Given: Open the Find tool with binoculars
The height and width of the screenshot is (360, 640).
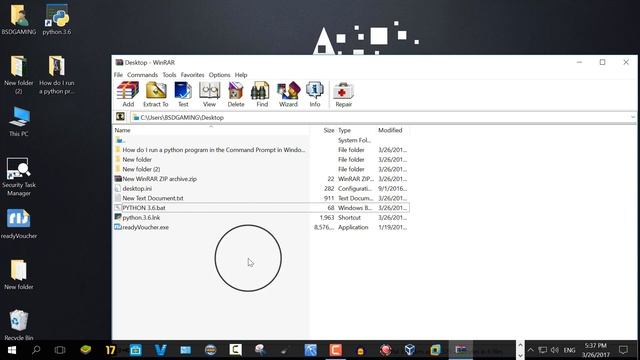Looking at the screenshot, I should tap(262, 94).
